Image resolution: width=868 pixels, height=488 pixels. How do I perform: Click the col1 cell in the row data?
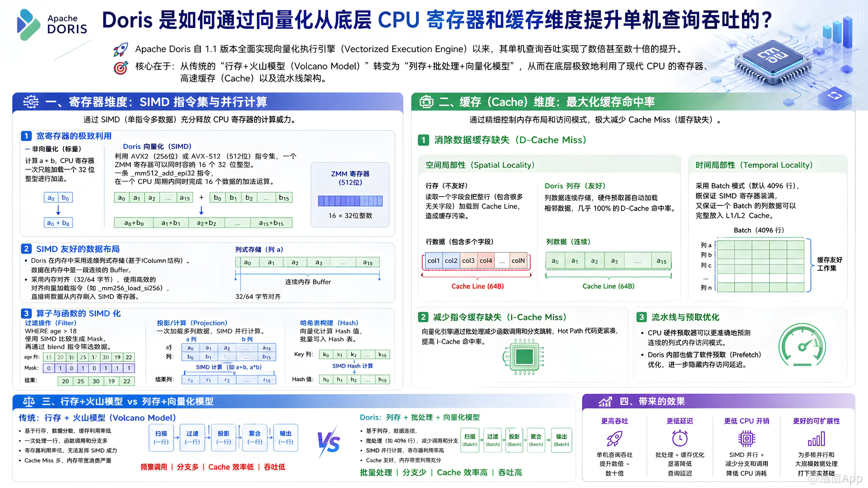[x=434, y=261]
